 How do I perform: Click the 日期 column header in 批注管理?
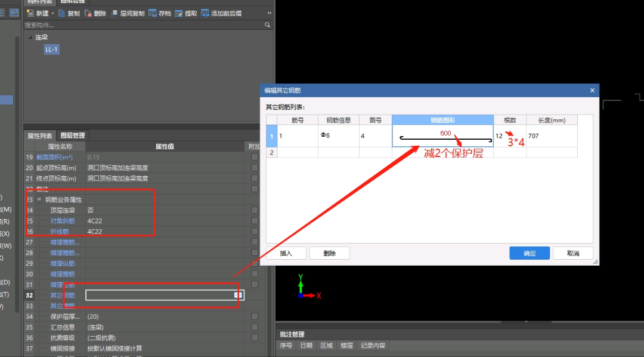pyautogui.click(x=306, y=346)
